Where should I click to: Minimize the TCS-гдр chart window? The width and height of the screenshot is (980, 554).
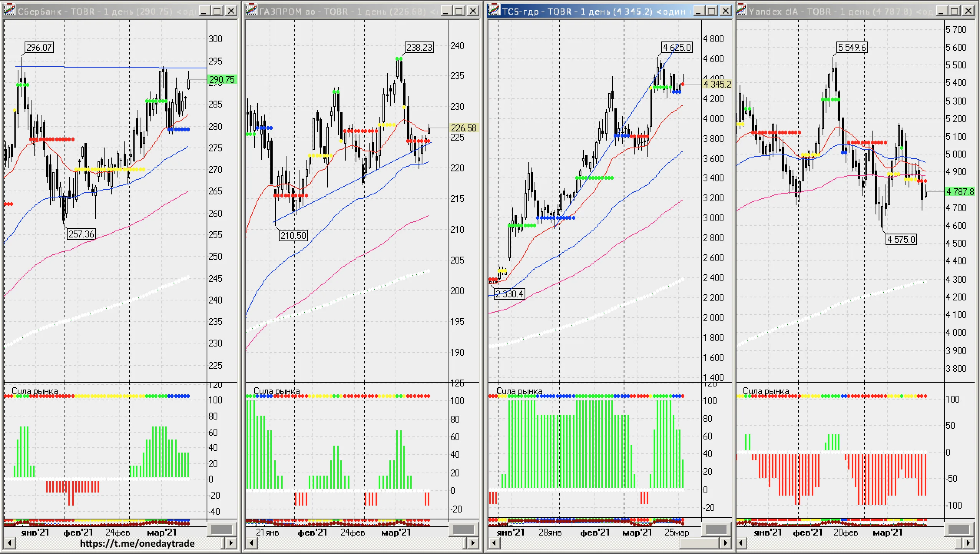pos(699,11)
